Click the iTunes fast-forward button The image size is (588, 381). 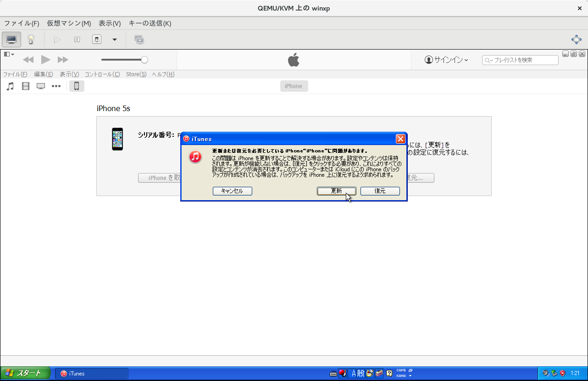tap(63, 60)
